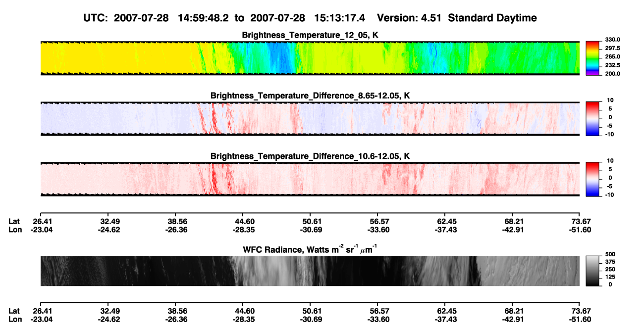
Task: Select the 10.6-12.05 panel's red-blue color bar
Action: coord(593,180)
